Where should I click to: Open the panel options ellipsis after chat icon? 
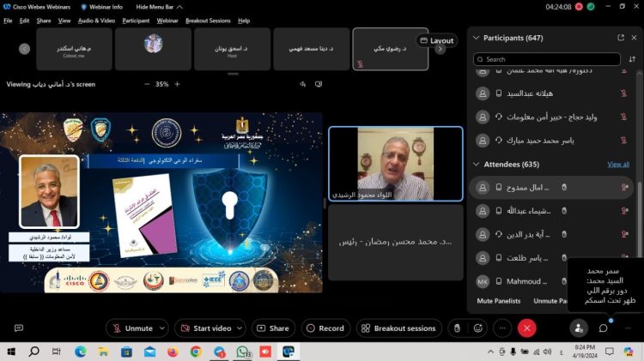pos(628,328)
